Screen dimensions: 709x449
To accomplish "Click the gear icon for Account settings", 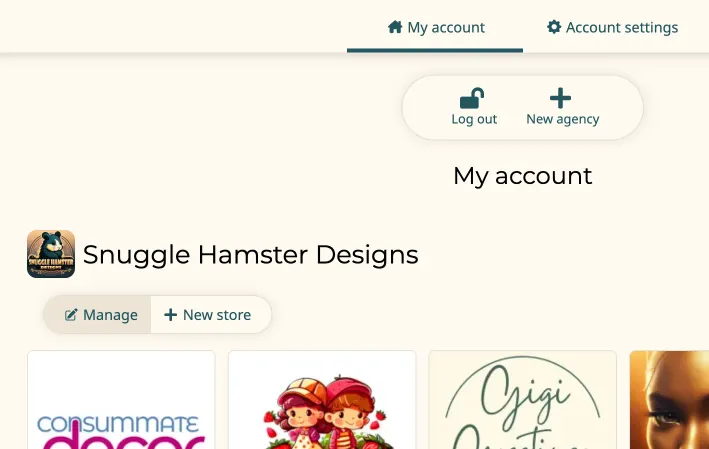I will (x=554, y=27).
